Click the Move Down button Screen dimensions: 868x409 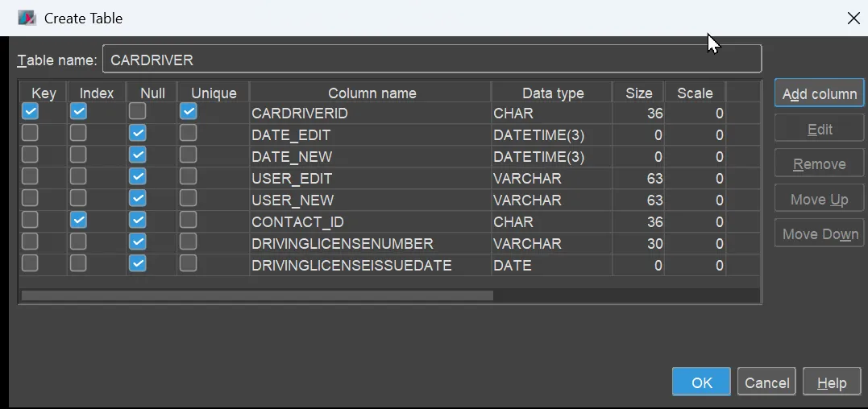pyautogui.click(x=820, y=234)
